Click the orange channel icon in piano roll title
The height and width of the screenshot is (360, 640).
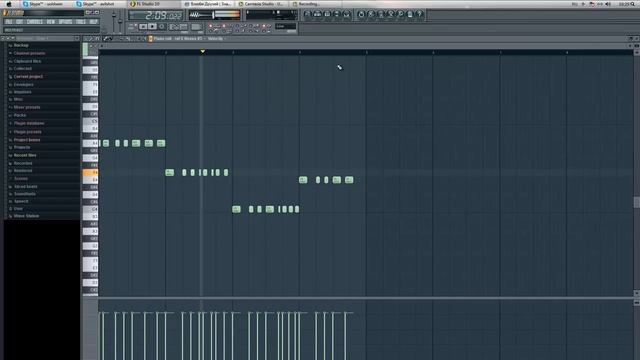(x=151, y=39)
